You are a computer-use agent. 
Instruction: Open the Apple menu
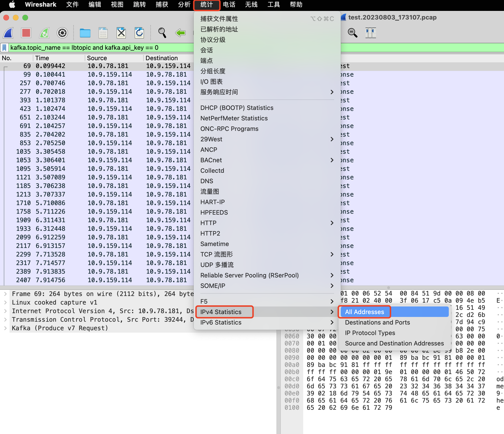[x=12, y=5]
